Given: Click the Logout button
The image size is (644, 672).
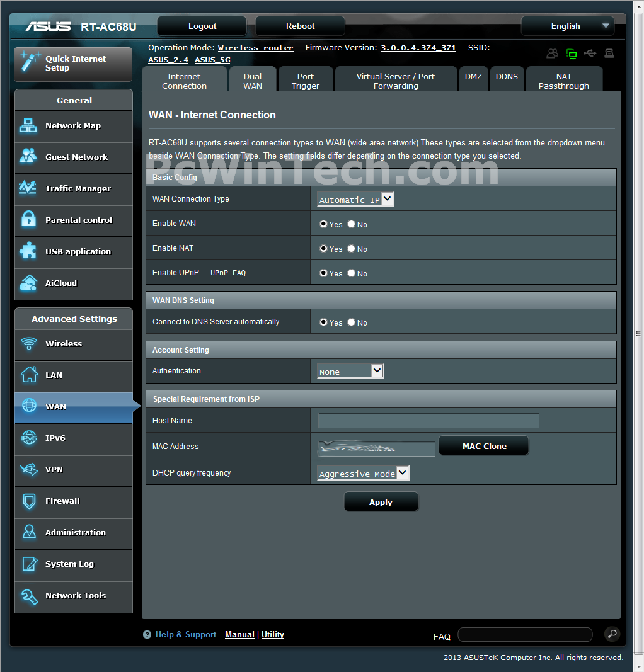Looking at the screenshot, I should tap(202, 26).
